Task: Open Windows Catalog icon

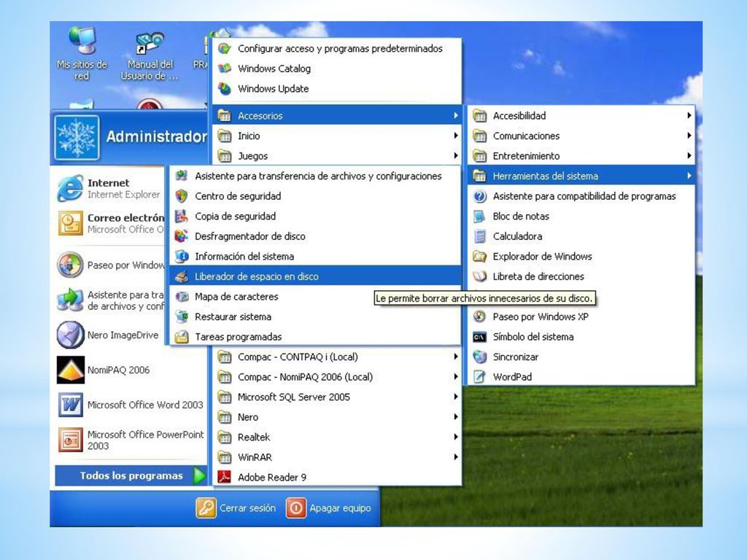Action: click(225, 69)
